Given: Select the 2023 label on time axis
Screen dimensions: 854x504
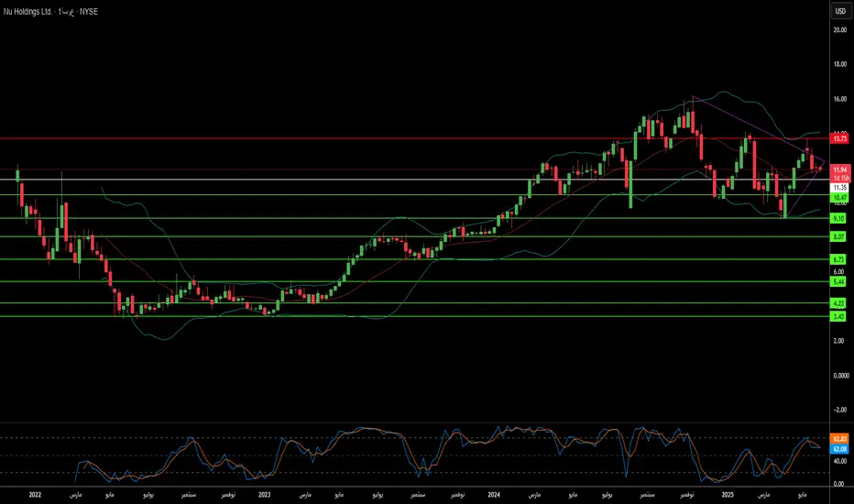Looking at the screenshot, I should click(x=265, y=495).
